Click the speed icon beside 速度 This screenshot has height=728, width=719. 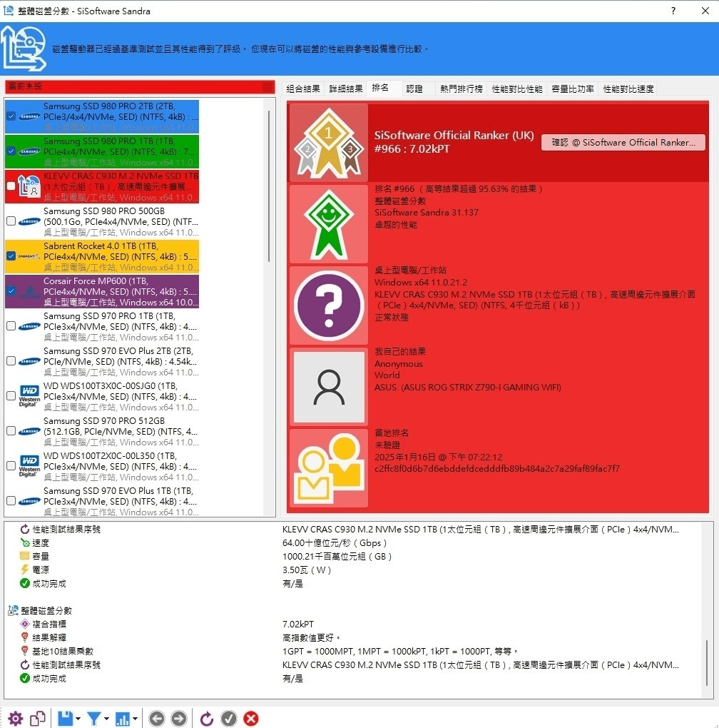(x=24, y=542)
